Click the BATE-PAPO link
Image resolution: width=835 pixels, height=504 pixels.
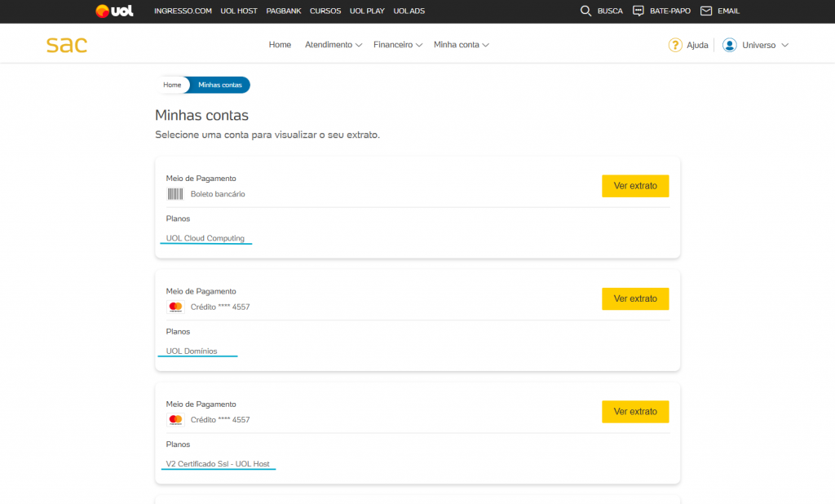[670, 11]
